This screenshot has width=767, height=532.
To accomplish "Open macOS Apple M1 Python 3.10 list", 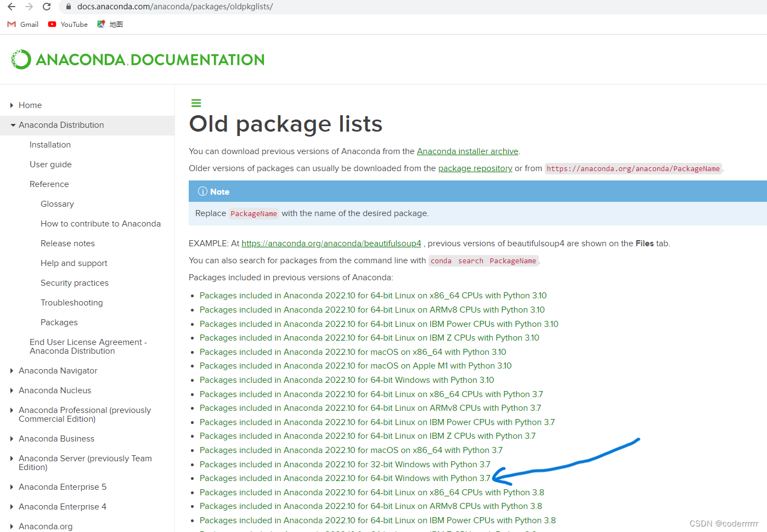I will click(x=356, y=366).
